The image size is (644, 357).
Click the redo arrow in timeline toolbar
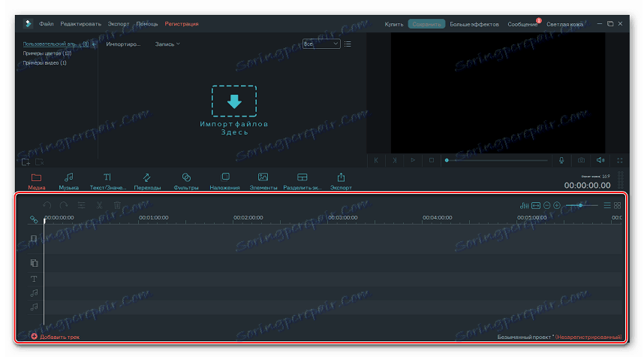[x=64, y=205]
